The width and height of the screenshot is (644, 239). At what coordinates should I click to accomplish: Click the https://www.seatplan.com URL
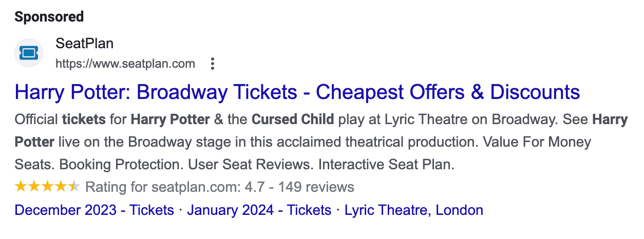(125, 64)
